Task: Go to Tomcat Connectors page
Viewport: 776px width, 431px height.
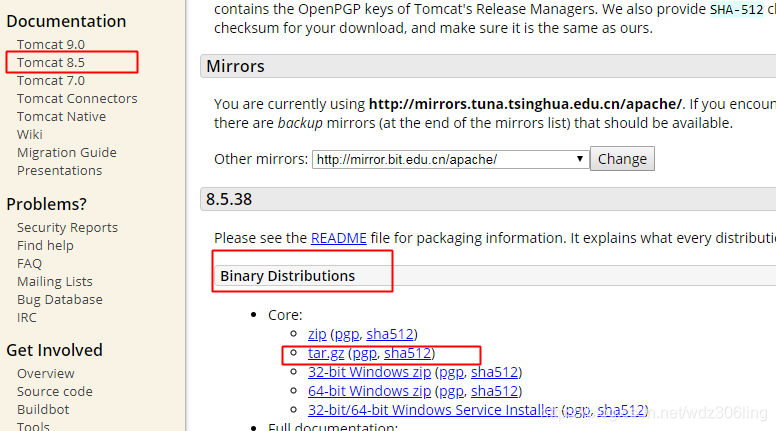Action: (x=77, y=98)
